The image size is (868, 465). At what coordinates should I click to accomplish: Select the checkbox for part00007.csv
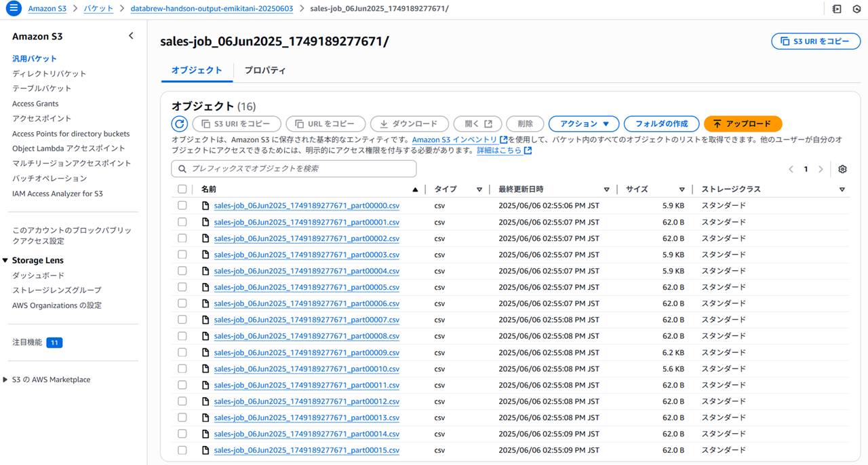[182, 320]
